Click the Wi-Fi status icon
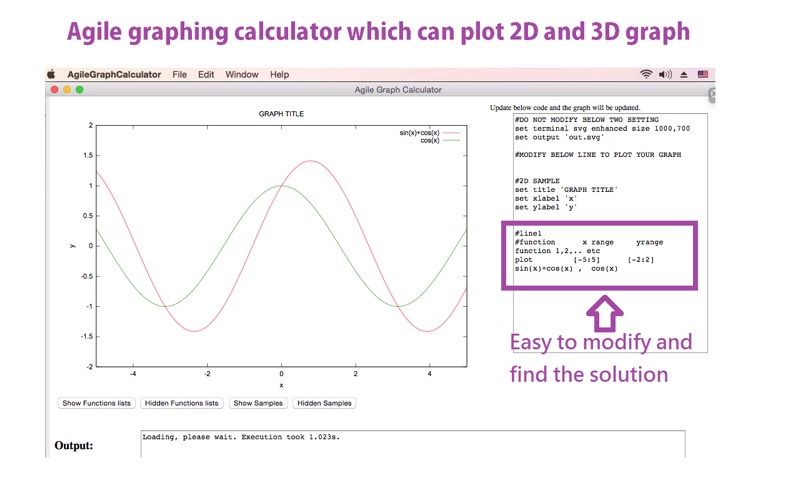Screen dimensions: 800x500 tap(646, 74)
